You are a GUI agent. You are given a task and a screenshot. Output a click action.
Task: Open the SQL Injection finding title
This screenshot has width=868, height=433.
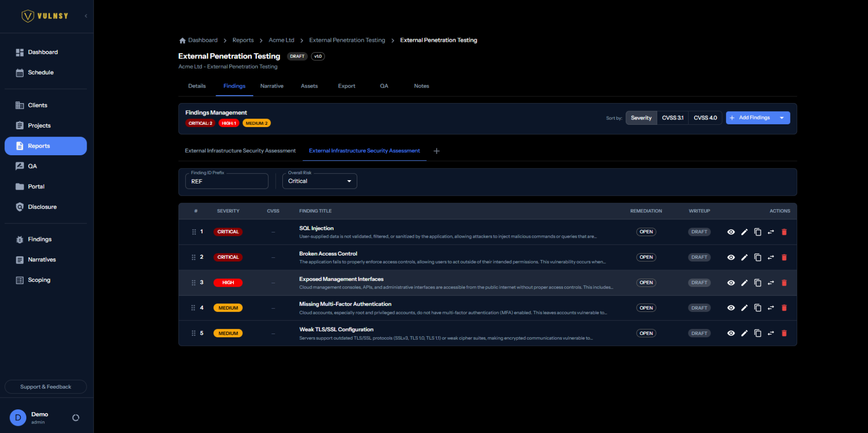[316, 228]
